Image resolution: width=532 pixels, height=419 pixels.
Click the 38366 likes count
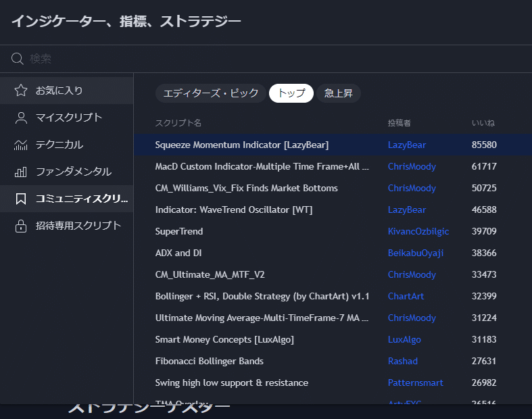pyautogui.click(x=484, y=253)
